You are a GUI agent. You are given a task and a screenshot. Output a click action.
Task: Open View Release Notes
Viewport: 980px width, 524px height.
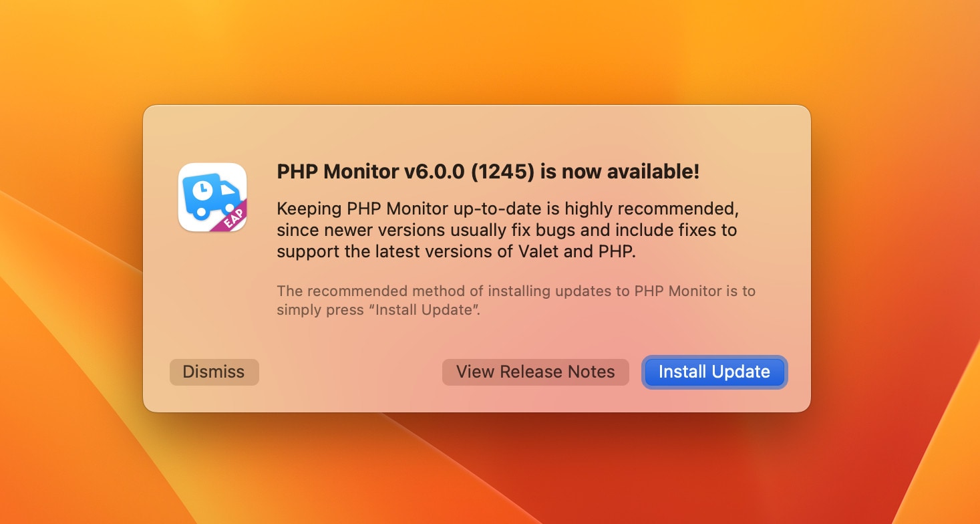click(536, 372)
